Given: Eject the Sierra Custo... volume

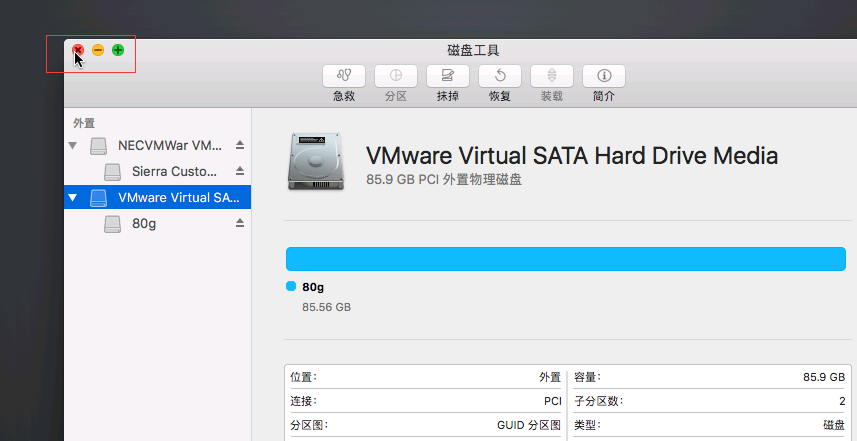Looking at the screenshot, I should pos(239,171).
